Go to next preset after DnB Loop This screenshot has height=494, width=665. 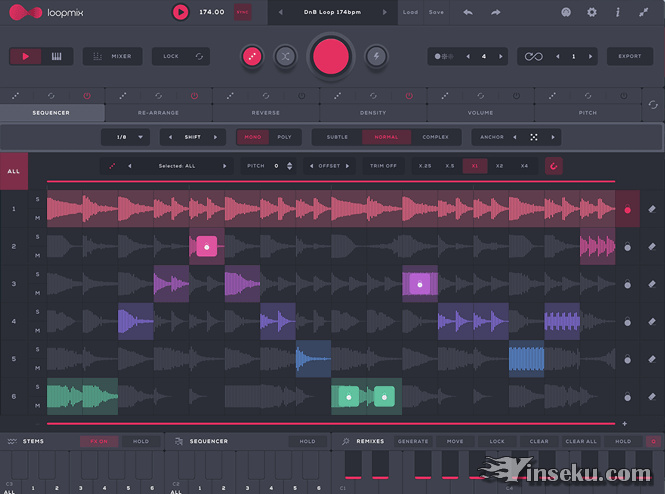pos(387,13)
